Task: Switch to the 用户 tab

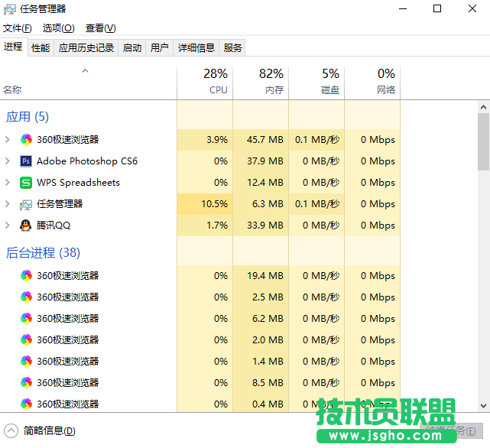Action: point(159,48)
